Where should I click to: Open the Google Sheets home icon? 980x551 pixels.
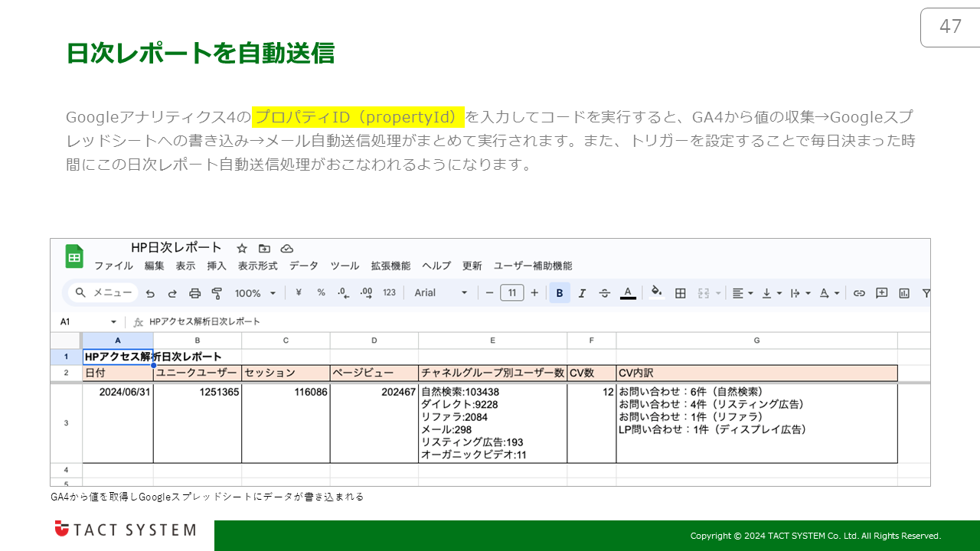coord(74,256)
